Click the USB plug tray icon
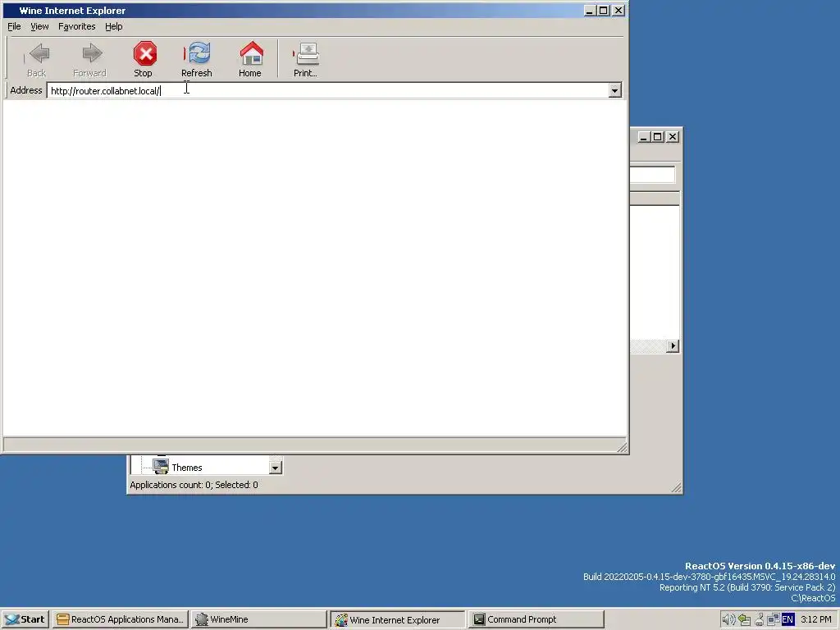The height and width of the screenshot is (630, 840). pyautogui.click(x=759, y=620)
